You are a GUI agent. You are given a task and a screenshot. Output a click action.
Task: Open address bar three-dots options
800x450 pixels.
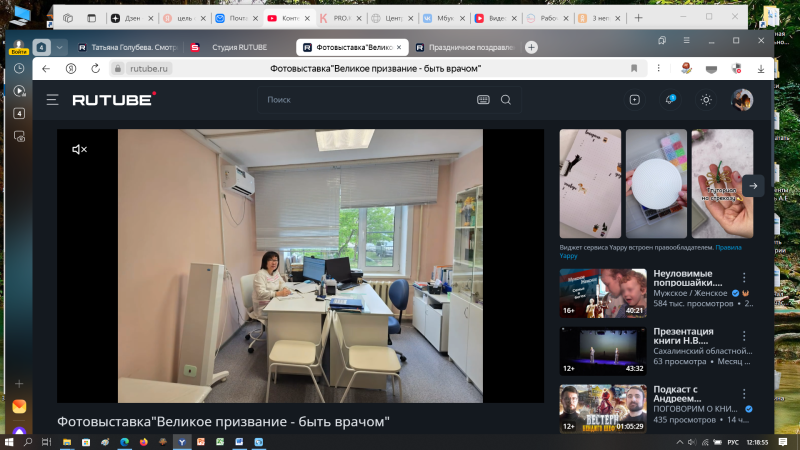[659, 69]
